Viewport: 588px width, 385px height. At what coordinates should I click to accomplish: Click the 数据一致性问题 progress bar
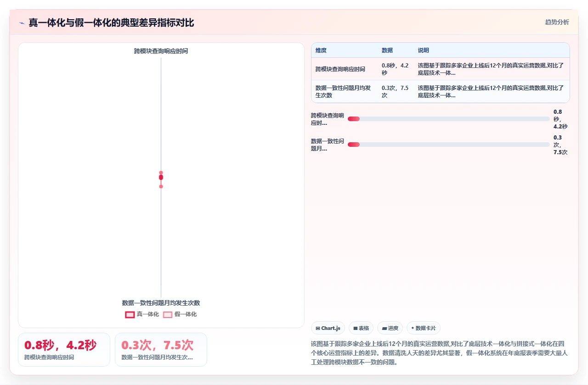click(448, 145)
